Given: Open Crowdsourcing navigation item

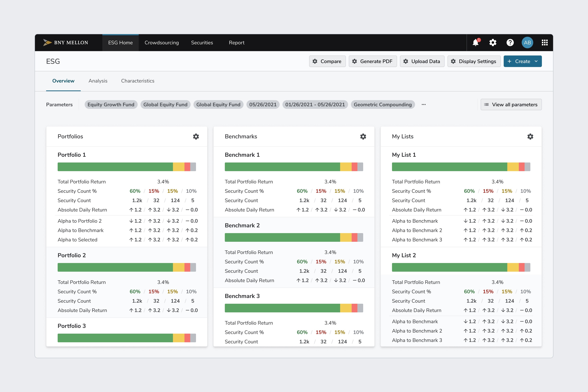Looking at the screenshot, I should tap(162, 43).
